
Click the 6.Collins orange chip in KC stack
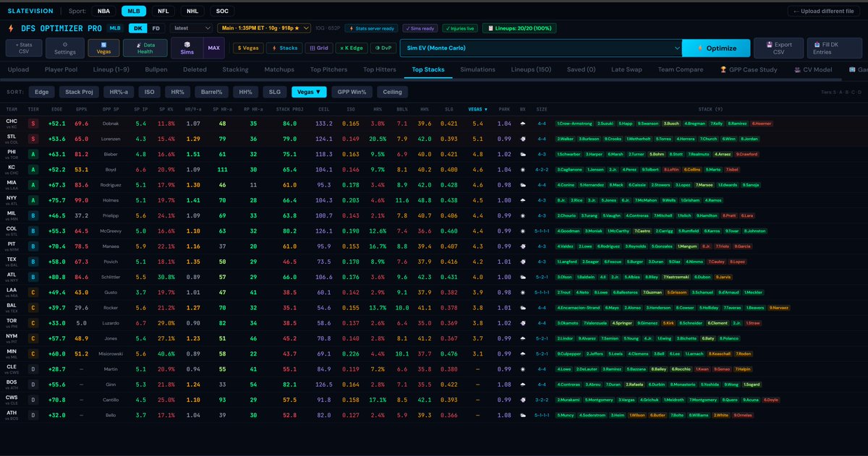coord(692,169)
